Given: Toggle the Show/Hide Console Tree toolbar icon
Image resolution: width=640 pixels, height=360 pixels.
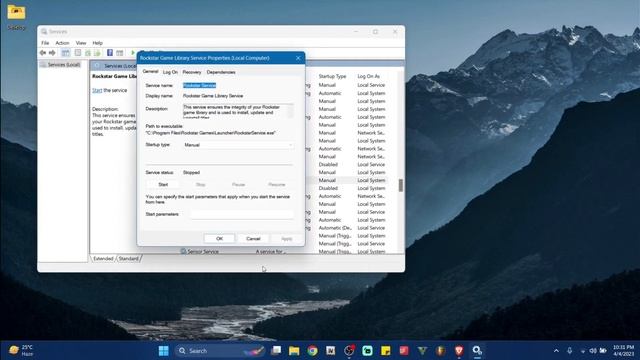Looking at the screenshot, I should pyautogui.click(x=65, y=53).
